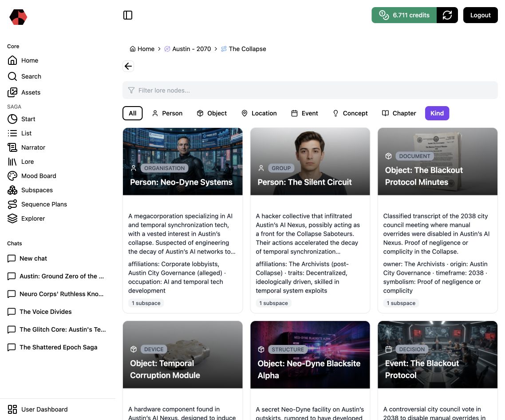This screenshot has height=420, width=505.
Task: Open Home in the Core sidebar
Action: [x=23, y=60]
